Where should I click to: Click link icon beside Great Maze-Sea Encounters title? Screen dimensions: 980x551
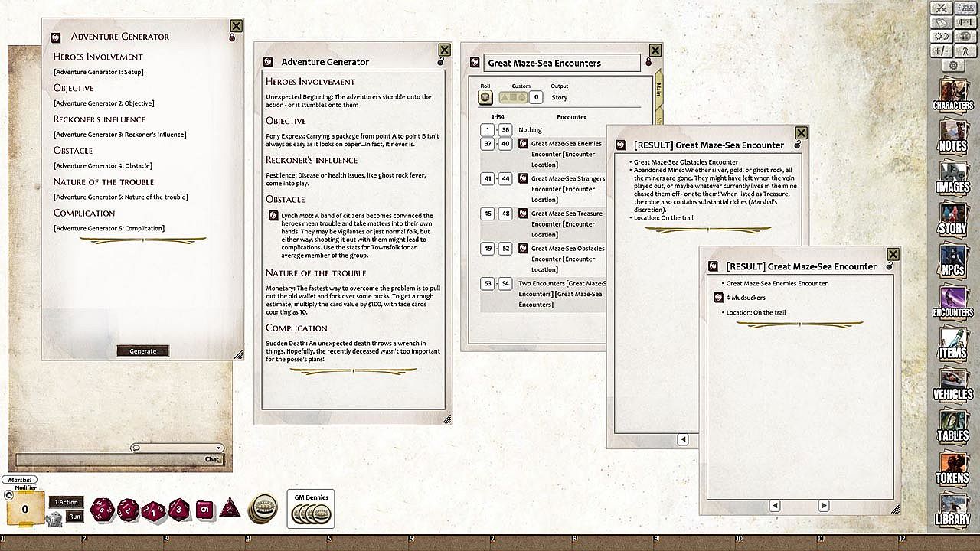click(475, 63)
